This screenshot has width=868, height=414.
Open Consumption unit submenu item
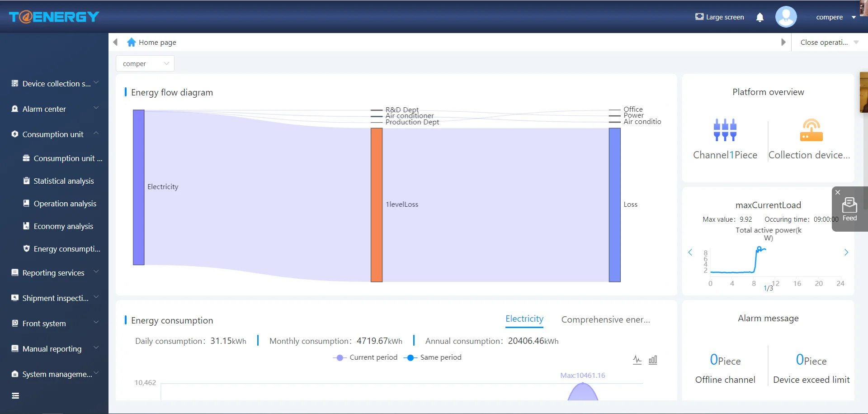coord(68,158)
